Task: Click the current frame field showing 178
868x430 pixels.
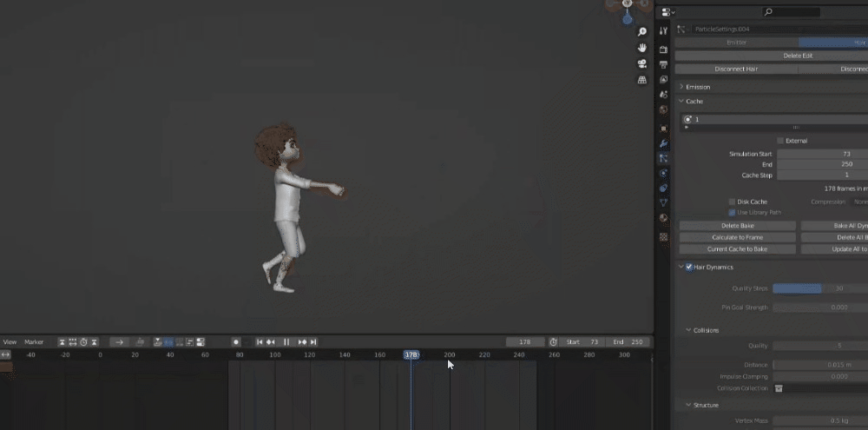Action: [x=525, y=342]
